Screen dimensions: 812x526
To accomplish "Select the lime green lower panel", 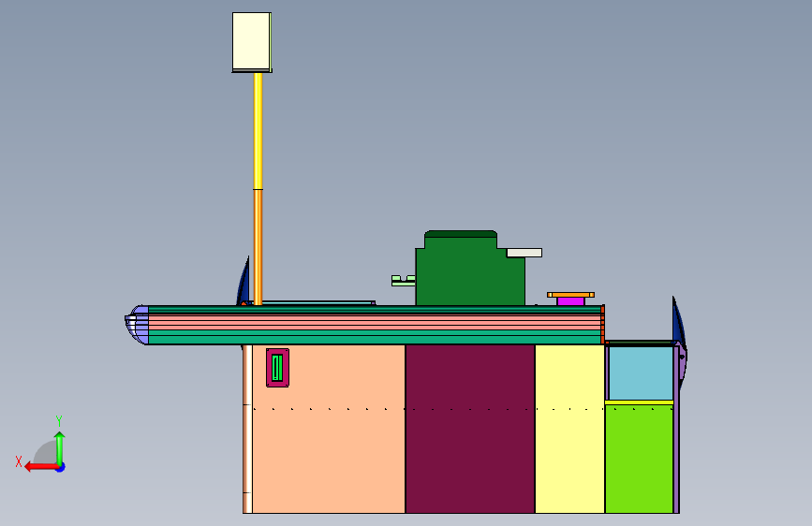I will [x=639, y=460].
